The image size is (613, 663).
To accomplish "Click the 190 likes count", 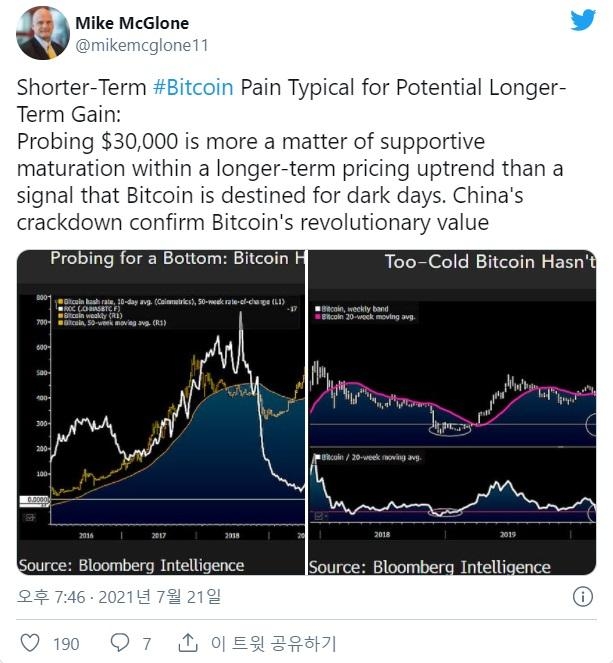I will click(x=66, y=644).
